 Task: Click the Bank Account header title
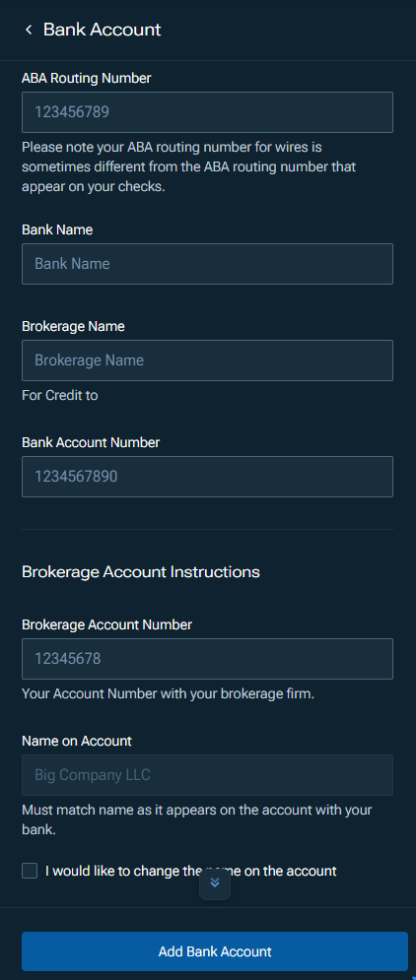pos(102,30)
